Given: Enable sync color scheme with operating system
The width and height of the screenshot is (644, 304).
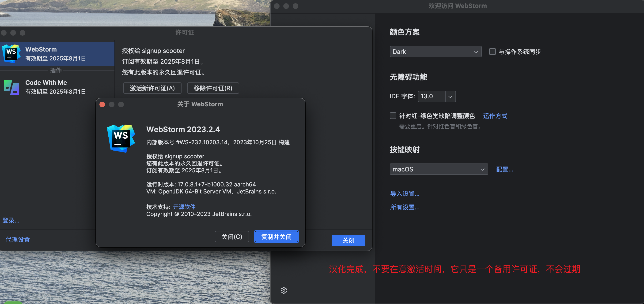Looking at the screenshot, I should click(x=492, y=52).
